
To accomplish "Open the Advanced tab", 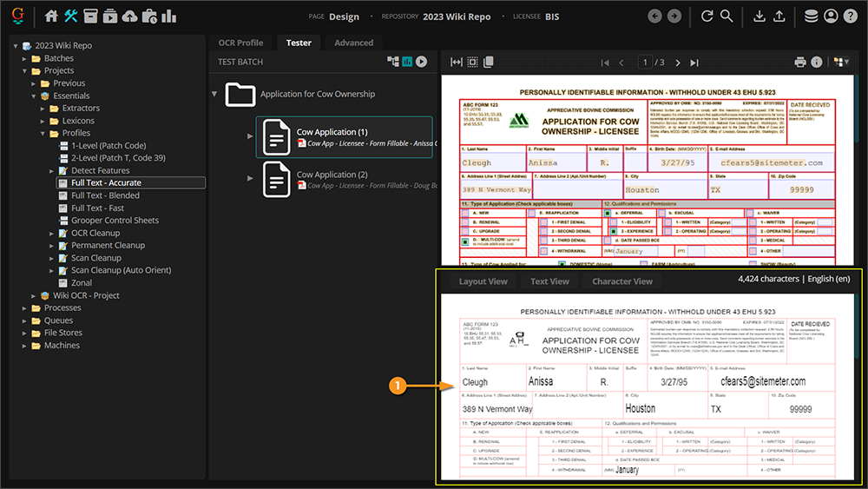I will (353, 43).
